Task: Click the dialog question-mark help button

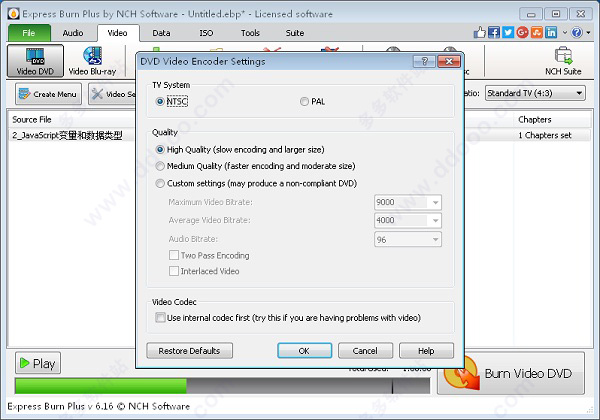Action: click(x=424, y=61)
